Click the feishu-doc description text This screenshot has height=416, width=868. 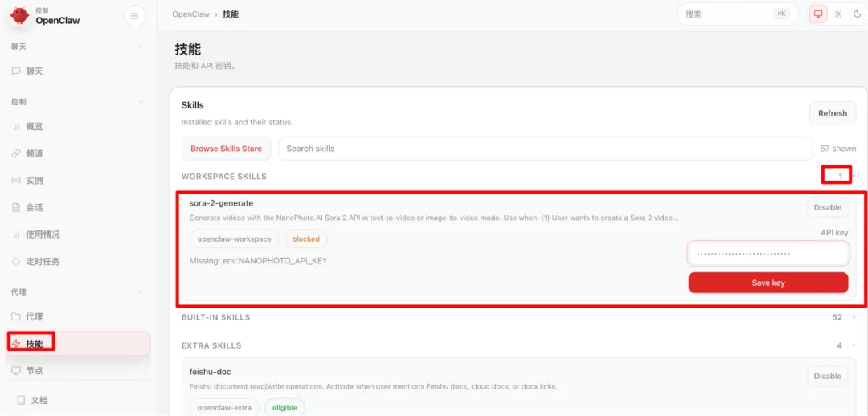[x=373, y=386]
